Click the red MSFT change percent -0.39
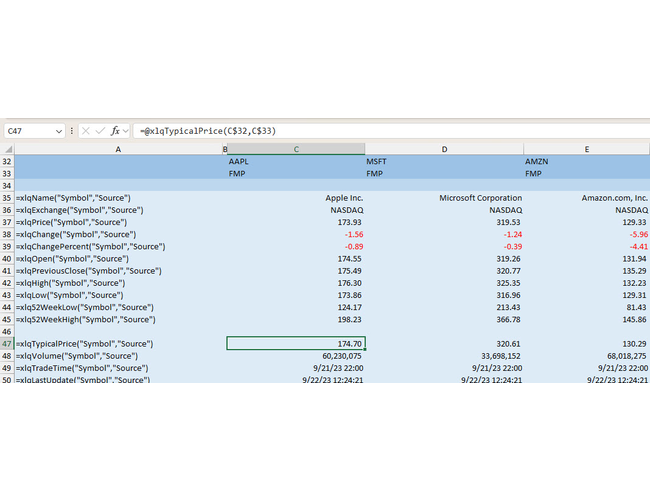 click(x=444, y=246)
